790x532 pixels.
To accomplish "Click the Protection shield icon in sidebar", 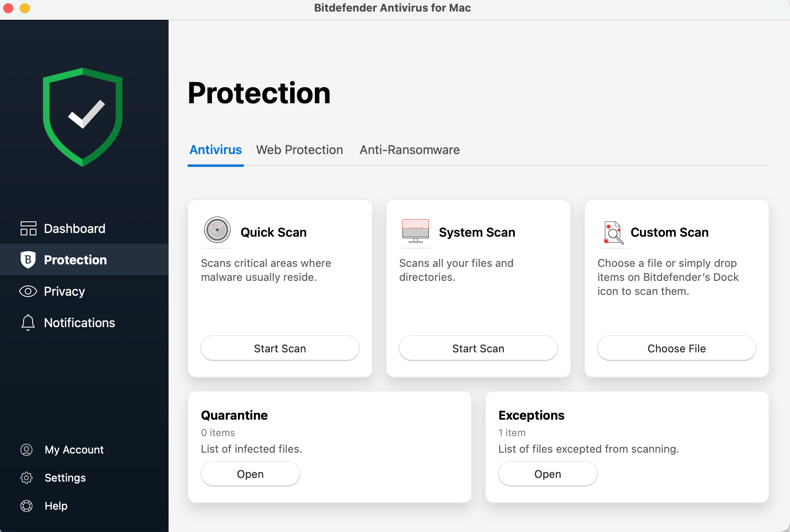I will (28, 259).
